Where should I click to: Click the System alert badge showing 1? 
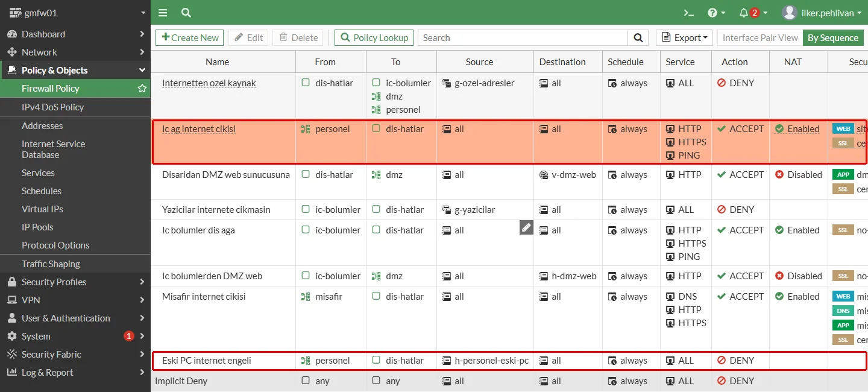128,336
